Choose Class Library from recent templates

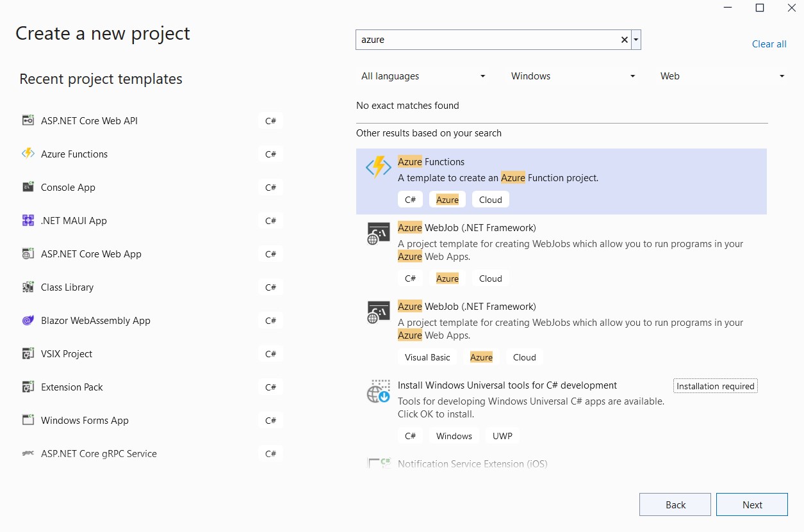coord(152,287)
